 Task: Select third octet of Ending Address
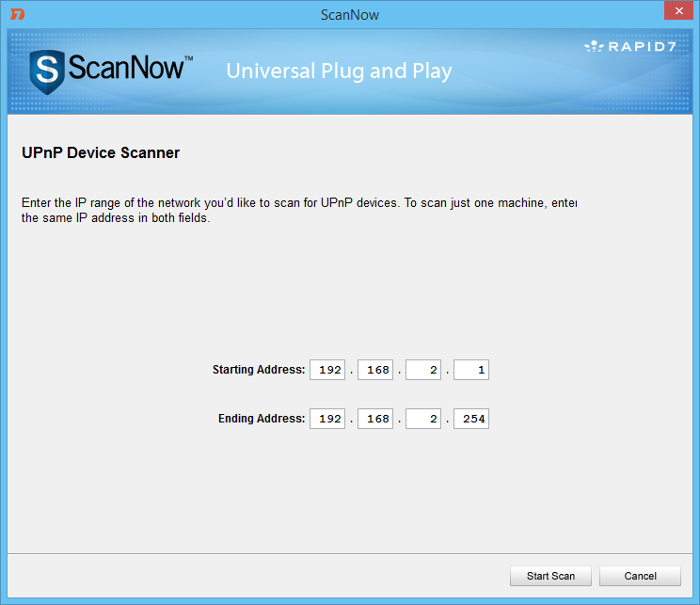coord(423,419)
